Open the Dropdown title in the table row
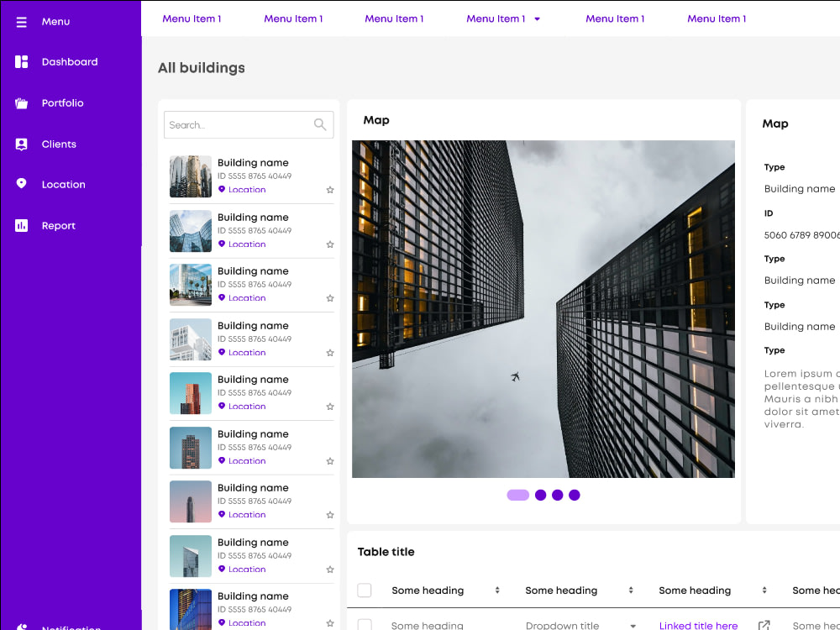 tap(563, 626)
